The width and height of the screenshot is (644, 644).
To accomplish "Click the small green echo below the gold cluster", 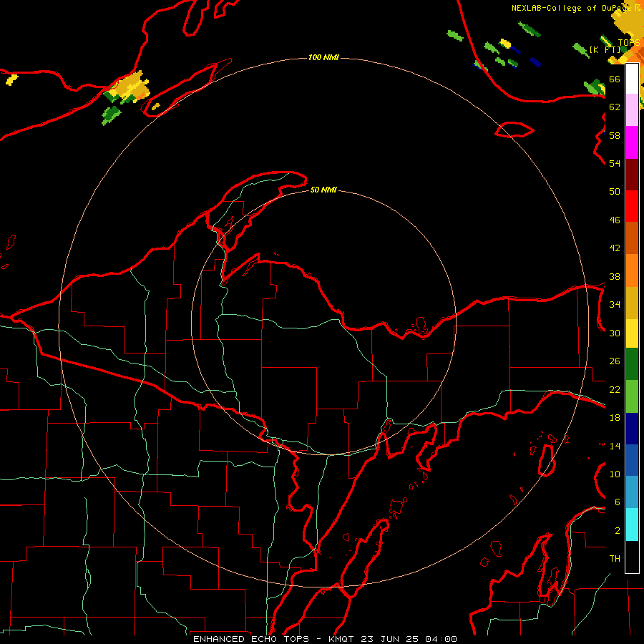I will coord(110,115).
